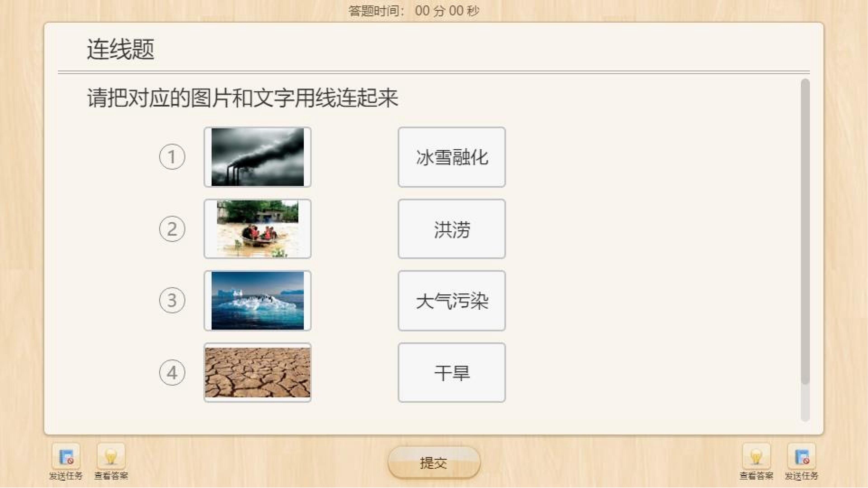
Task: Select the cracked dry earth picture
Action: coord(257,373)
